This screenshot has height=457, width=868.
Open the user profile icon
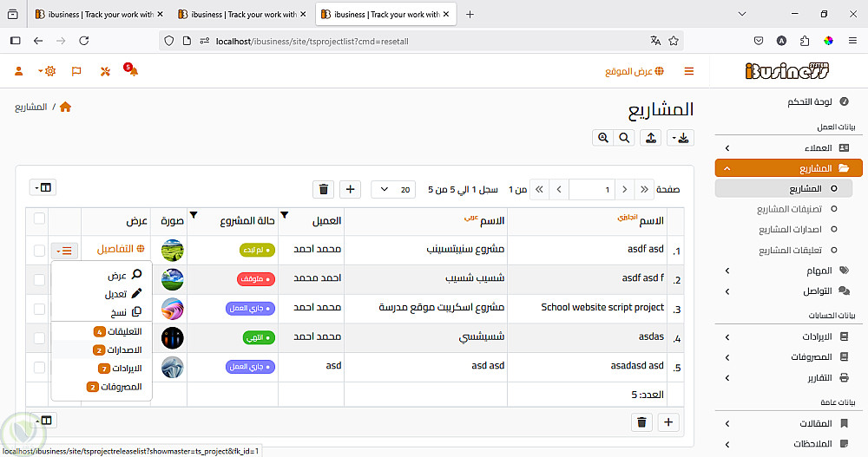(19, 71)
